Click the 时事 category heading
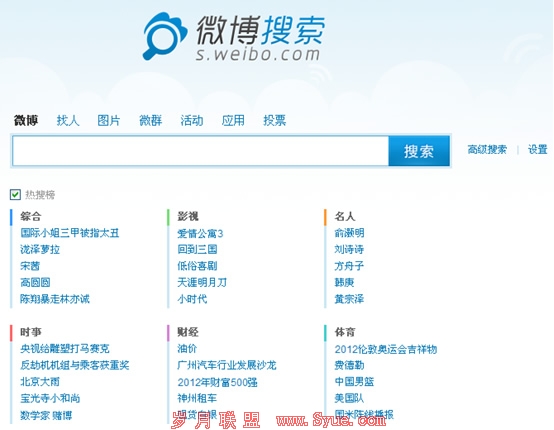Screen dimensions: 554x430 point(31,332)
